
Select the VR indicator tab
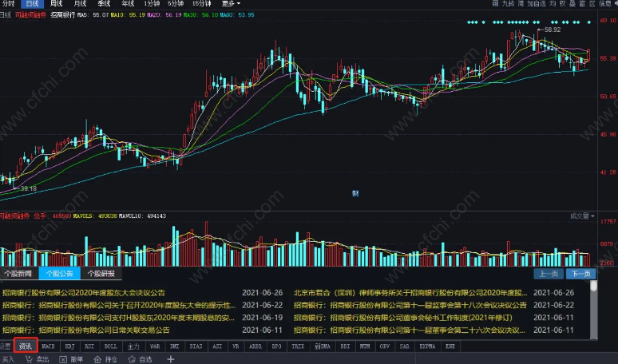(236, 346)
